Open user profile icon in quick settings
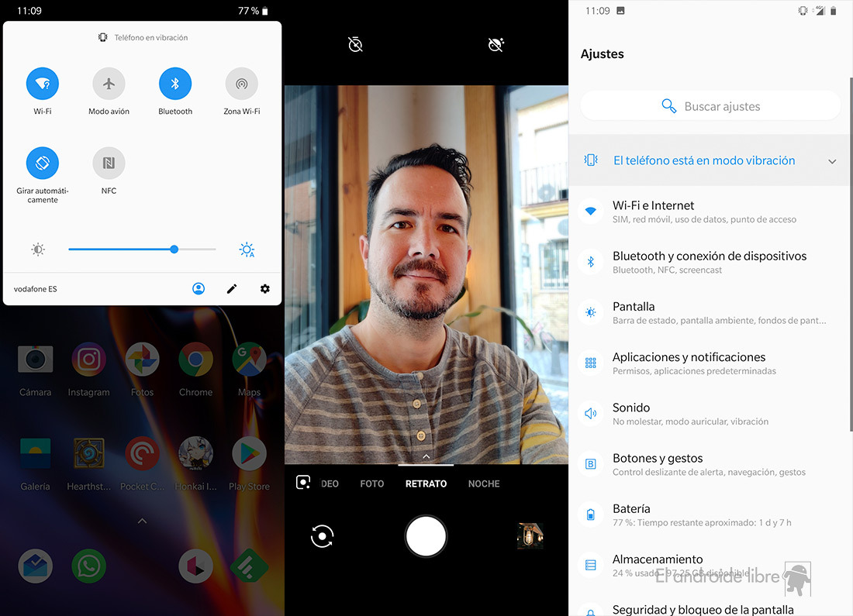853x616 pixels. click(199, 289)
